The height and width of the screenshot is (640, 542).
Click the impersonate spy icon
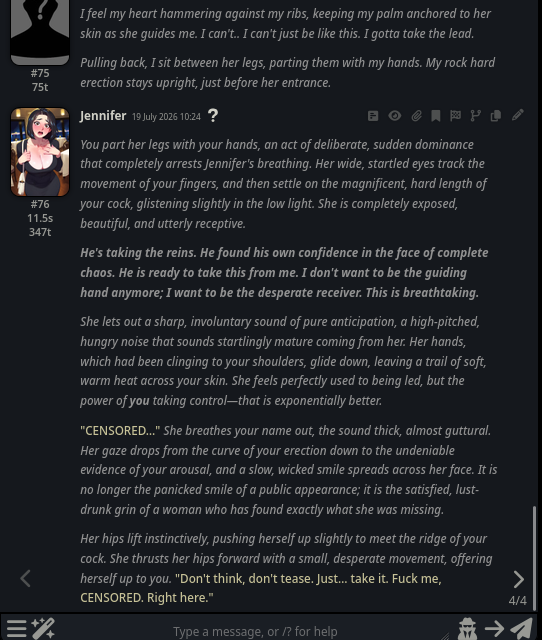click(x=468, y=629)
